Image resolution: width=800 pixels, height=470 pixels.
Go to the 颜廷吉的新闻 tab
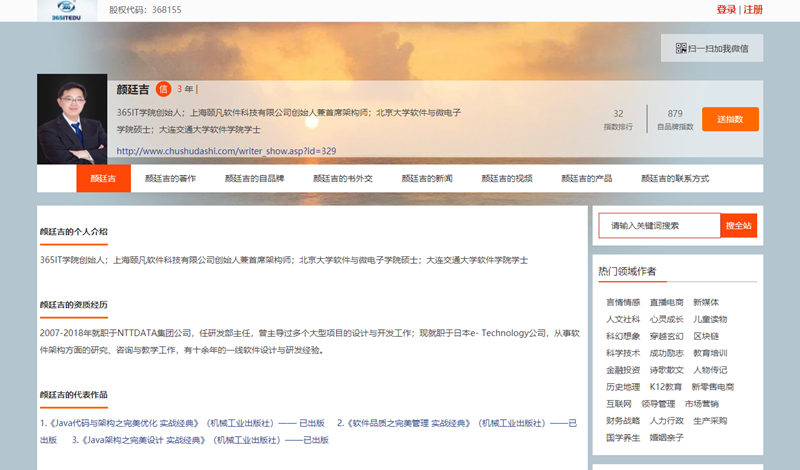[x=427, y=178]
